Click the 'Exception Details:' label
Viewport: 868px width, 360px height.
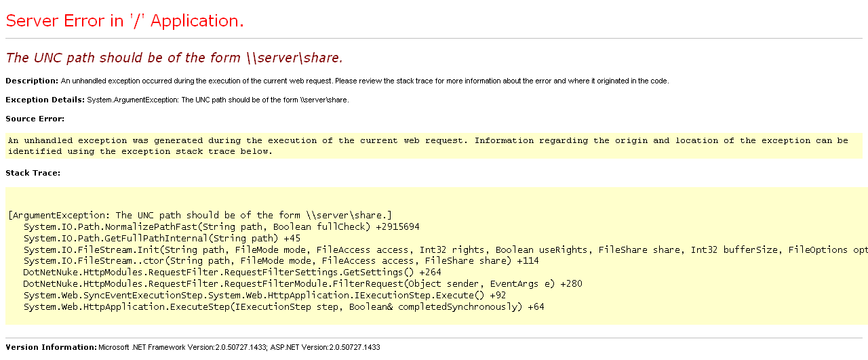[x=45, y=100]
